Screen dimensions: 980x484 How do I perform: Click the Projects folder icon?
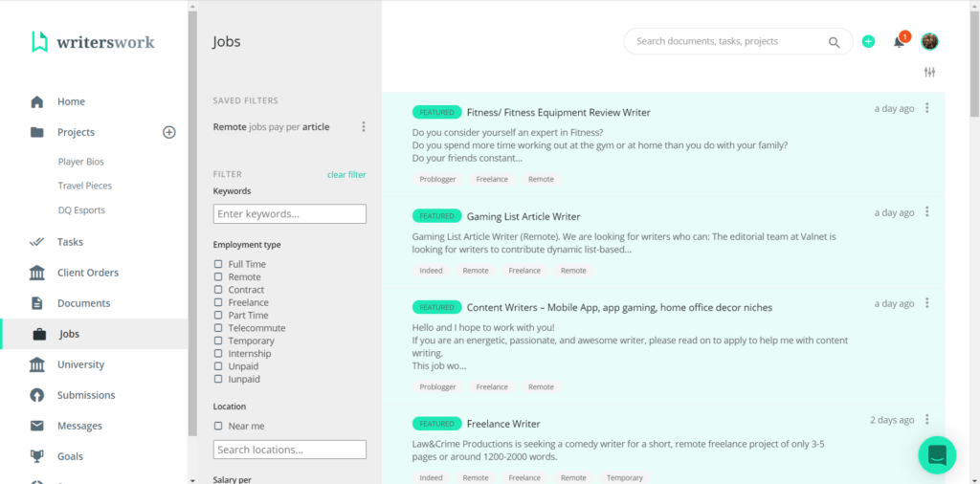click(37, 132)
